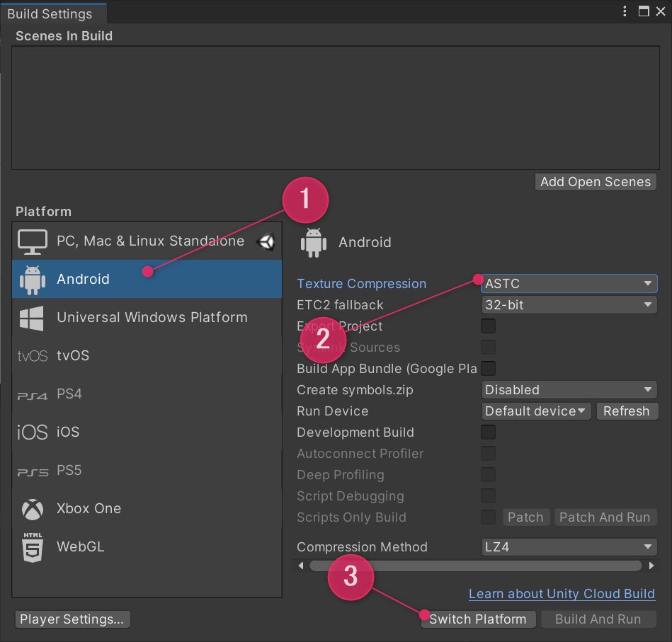Check Build App Bundle (Google Play)

tap(487, 368)
